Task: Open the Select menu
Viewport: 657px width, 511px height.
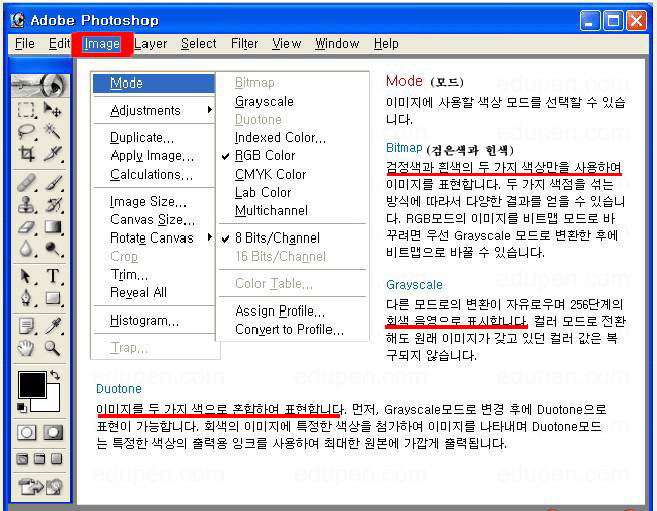Action: (x=199, y=44)
